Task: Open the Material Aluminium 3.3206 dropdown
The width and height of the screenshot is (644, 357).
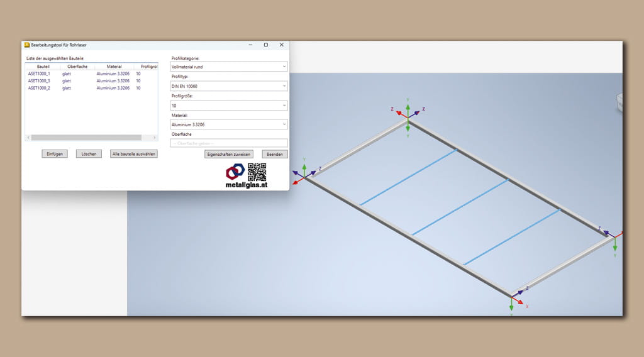Action: [x=229, y=124]
